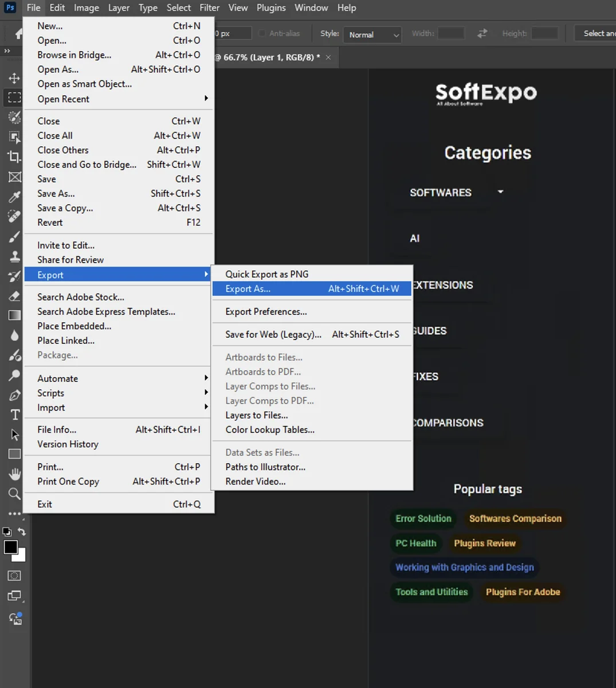Choose the Clone Stamp tool

pos(14,256)
